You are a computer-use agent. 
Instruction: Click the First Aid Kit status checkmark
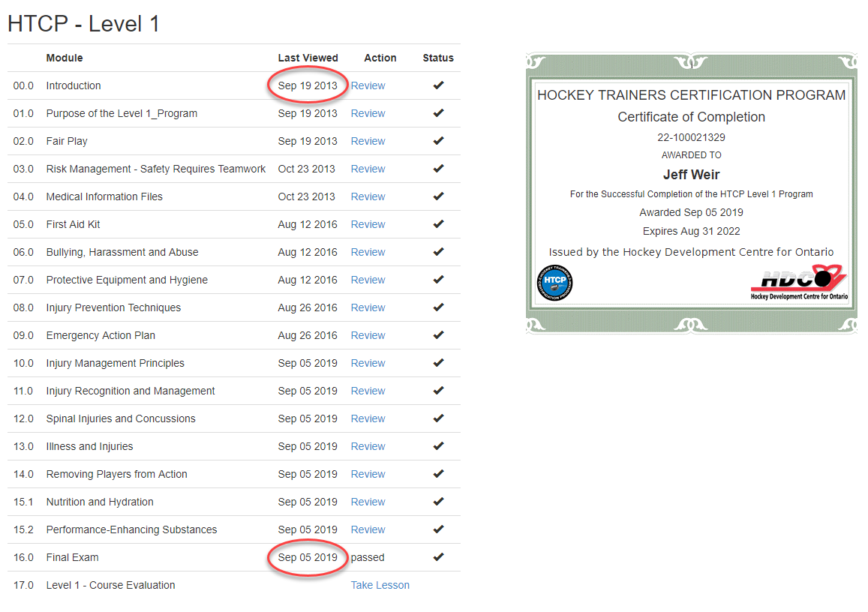[x=438, y=224]
